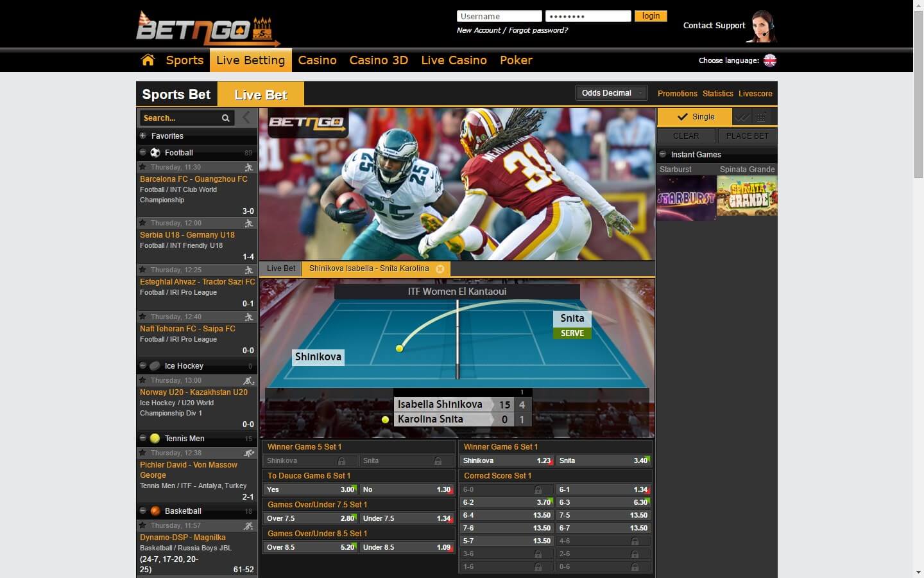Collapse the Football section

(143, 153)
